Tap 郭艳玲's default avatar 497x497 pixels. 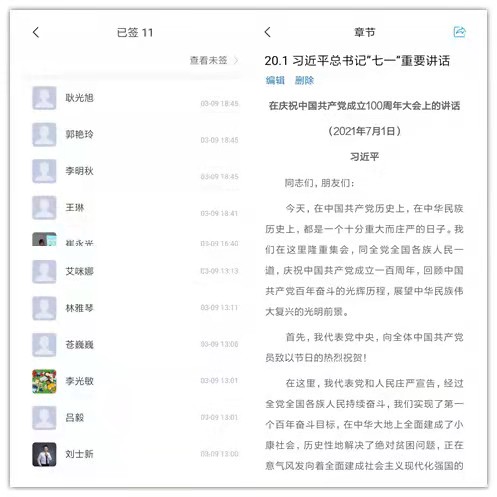click(x=44, y=134)
